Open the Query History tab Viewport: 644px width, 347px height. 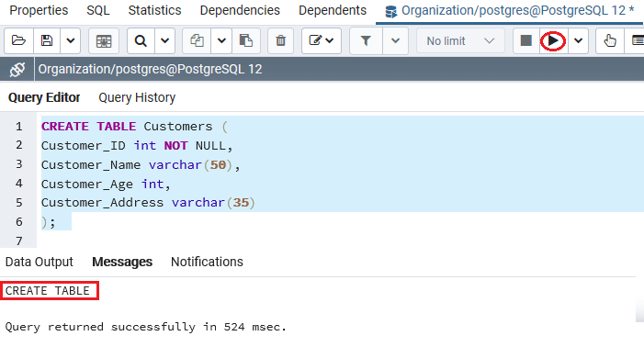(x=137, y=97)
